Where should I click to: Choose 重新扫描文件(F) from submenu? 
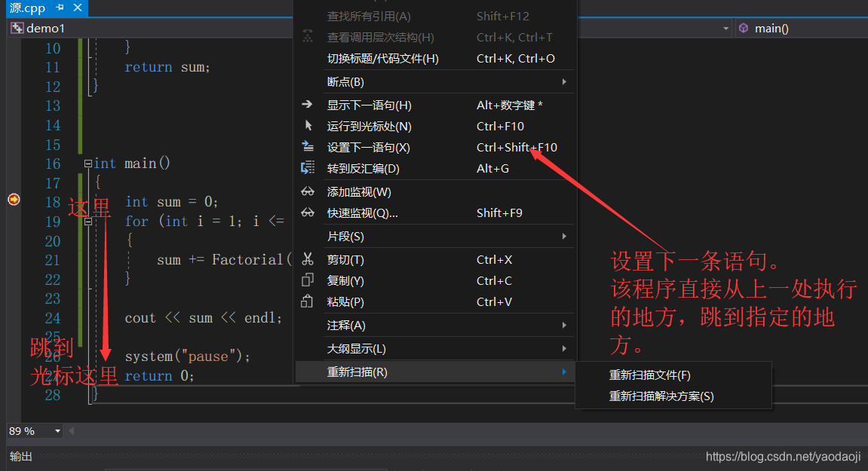673,375
